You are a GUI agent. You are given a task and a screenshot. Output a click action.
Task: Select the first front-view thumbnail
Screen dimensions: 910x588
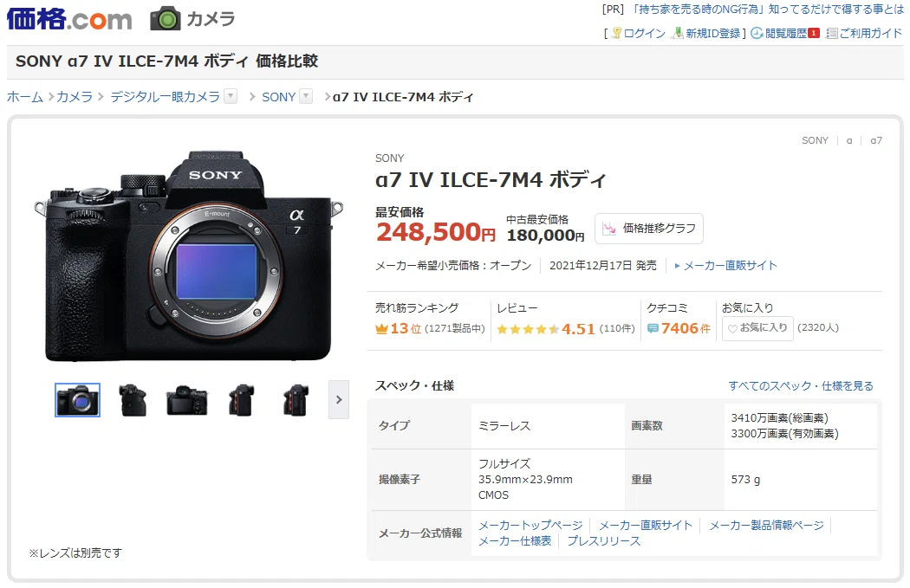coord(78,399)
